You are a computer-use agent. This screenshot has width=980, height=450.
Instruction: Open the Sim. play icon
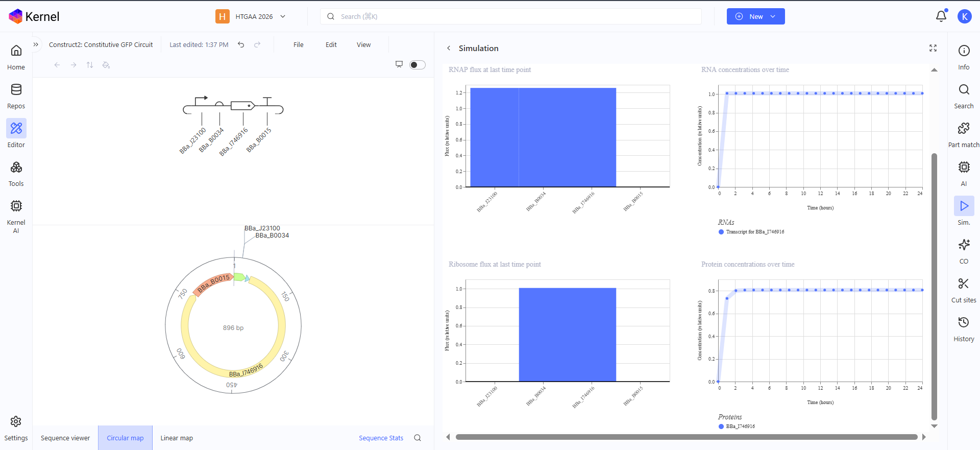964,206
